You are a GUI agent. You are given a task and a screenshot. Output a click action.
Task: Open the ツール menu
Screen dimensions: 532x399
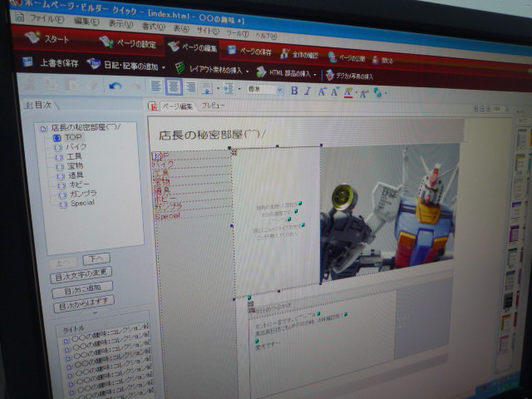click(x=237, y=33)
